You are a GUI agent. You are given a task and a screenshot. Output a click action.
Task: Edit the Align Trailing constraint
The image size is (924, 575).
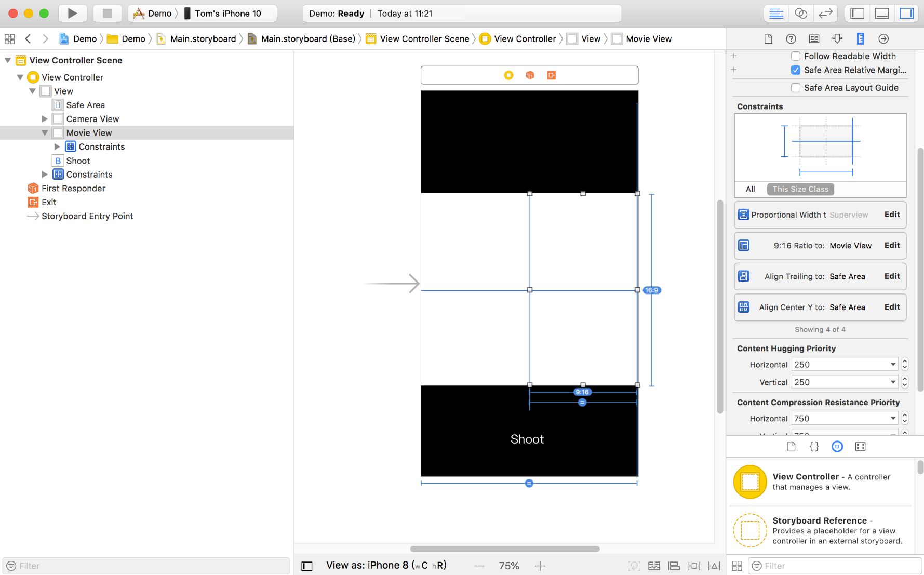click(x=892, y=276)
